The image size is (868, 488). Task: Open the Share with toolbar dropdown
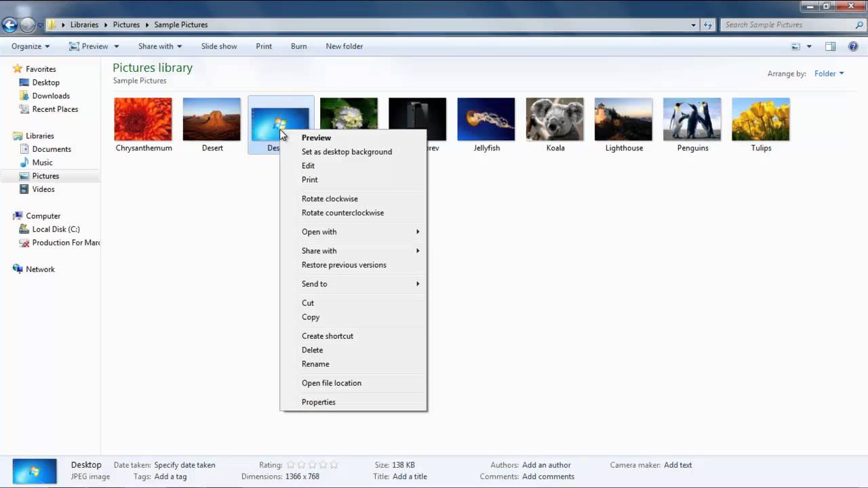coord(160,46)
